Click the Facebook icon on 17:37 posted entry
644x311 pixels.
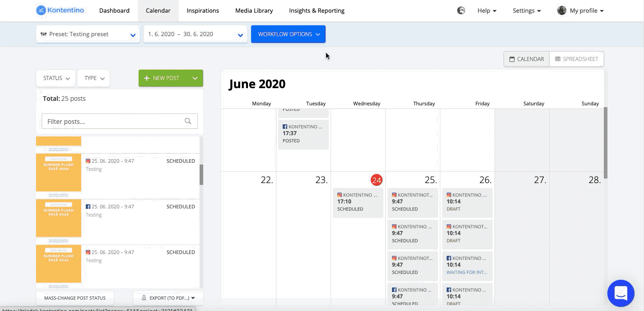[285, 127]
